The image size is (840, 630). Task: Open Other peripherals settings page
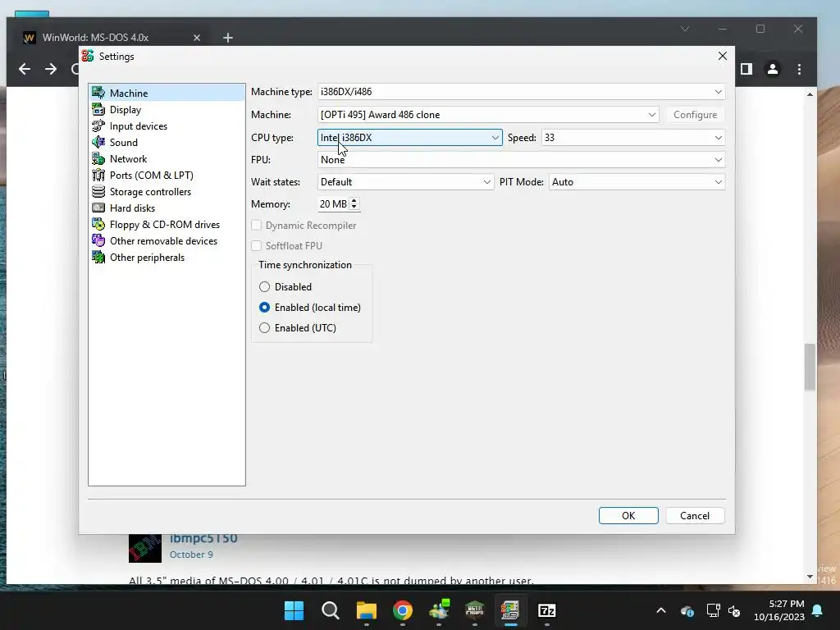(x=167, y=257)
